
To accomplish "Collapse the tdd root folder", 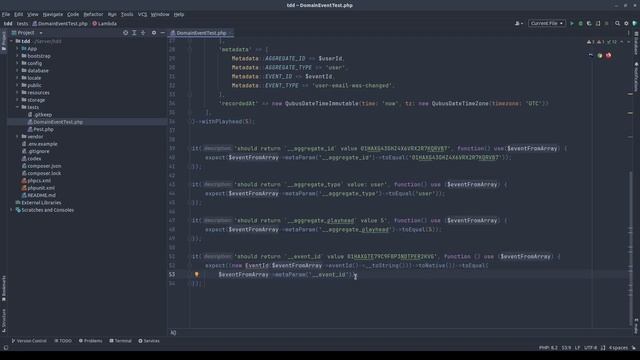I will tap(11, 41).
